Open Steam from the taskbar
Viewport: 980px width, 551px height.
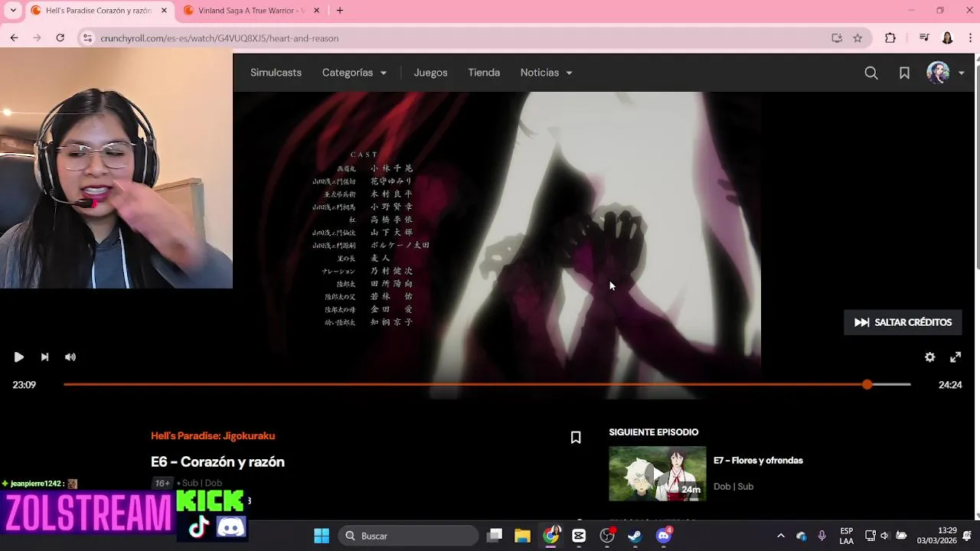coord(635,536)
